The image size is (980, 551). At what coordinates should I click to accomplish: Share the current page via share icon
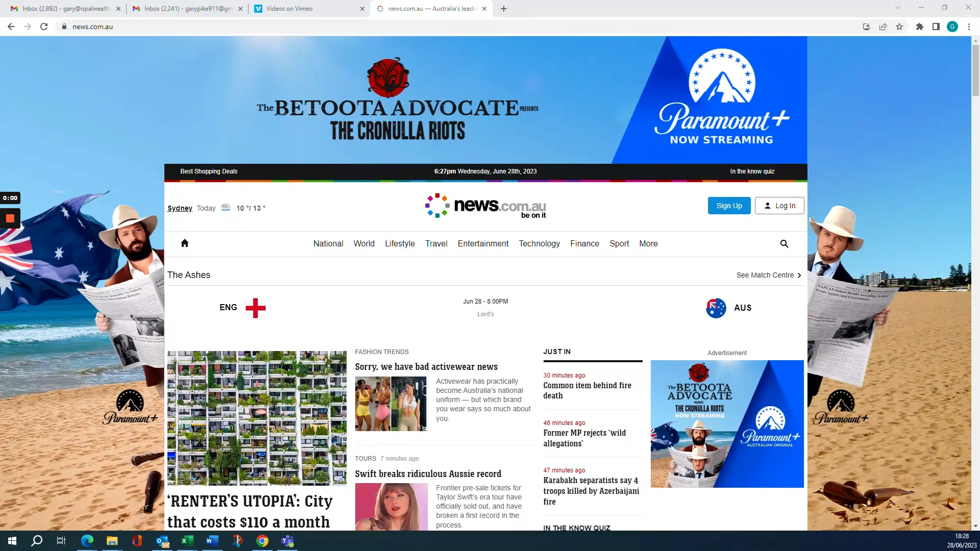point(883,27)
